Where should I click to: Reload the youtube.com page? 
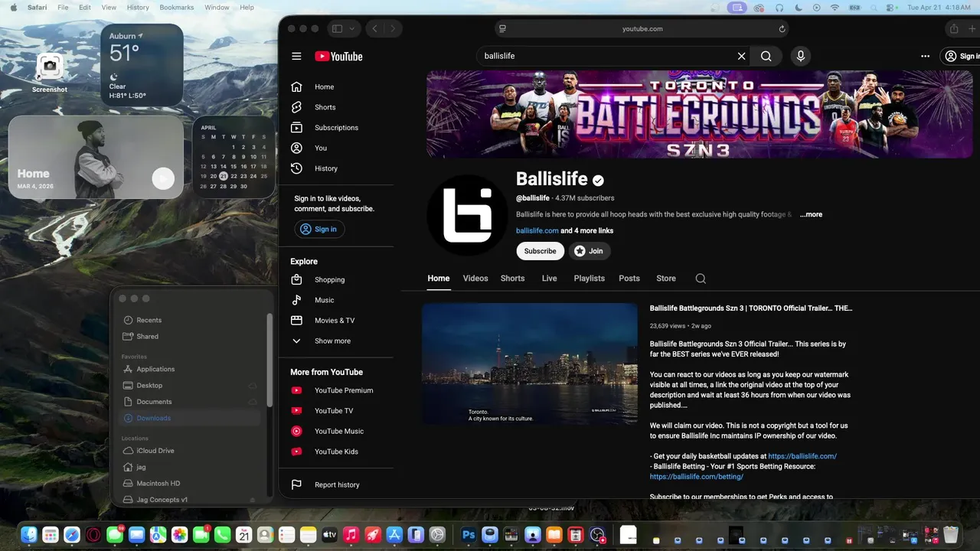[x=782, y=28]
